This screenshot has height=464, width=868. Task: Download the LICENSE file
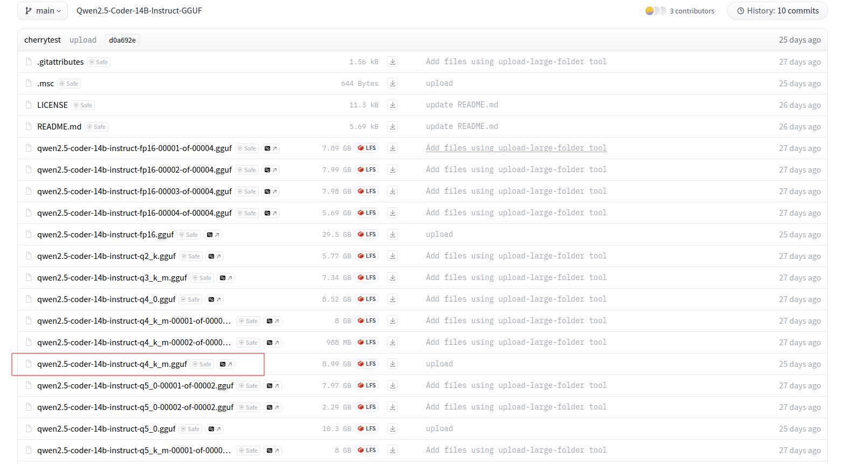(392, 105)
